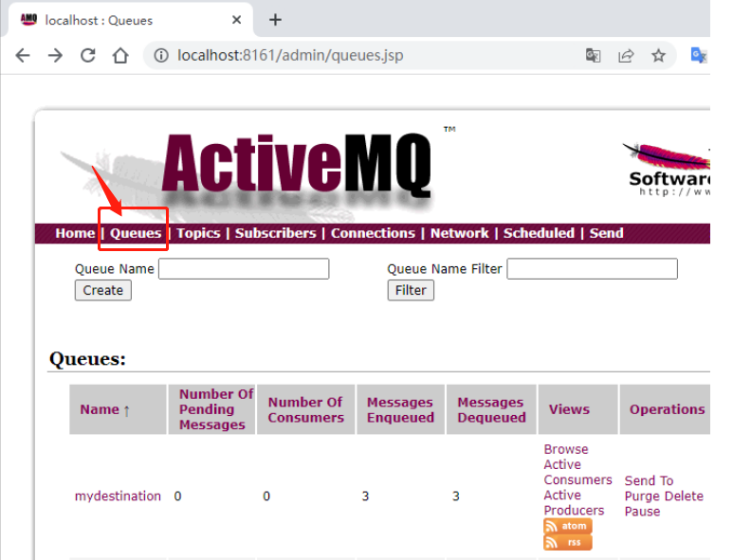Screen dimensions: 733x560
Task: Open the Connections menu item
Action: (x=373, y=233)
